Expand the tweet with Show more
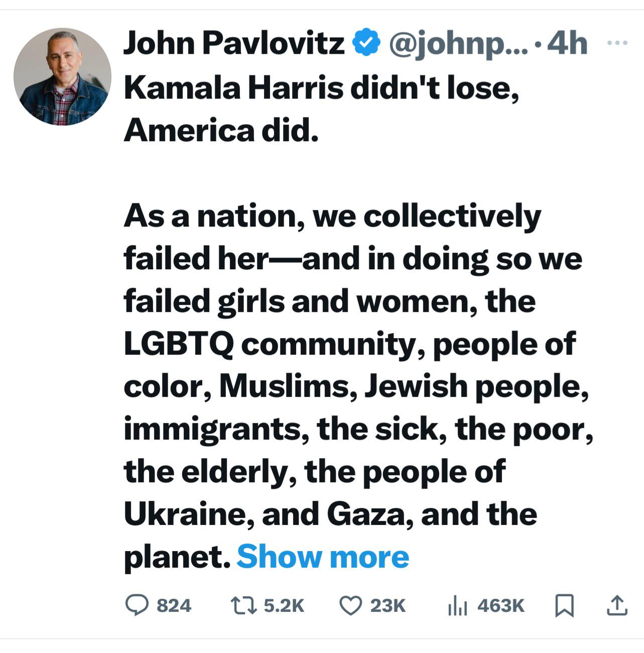This screenshot has height=653, width=644. [x=323, y=557]
